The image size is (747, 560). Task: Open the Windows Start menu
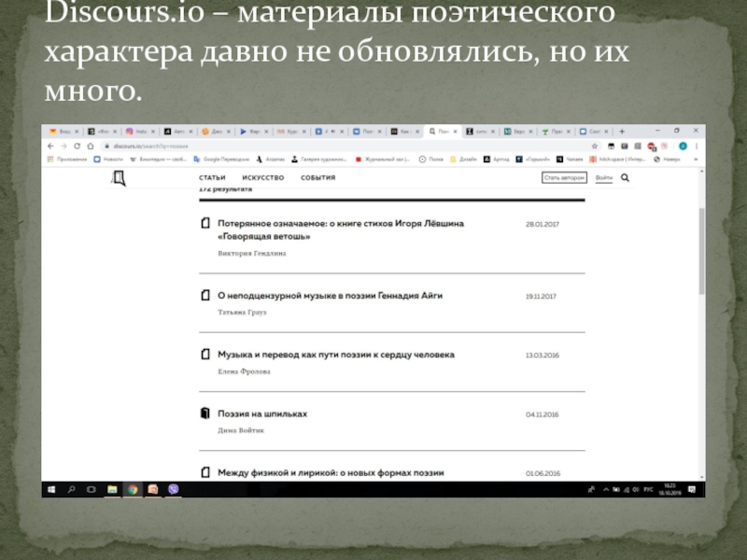click(51, 489)
